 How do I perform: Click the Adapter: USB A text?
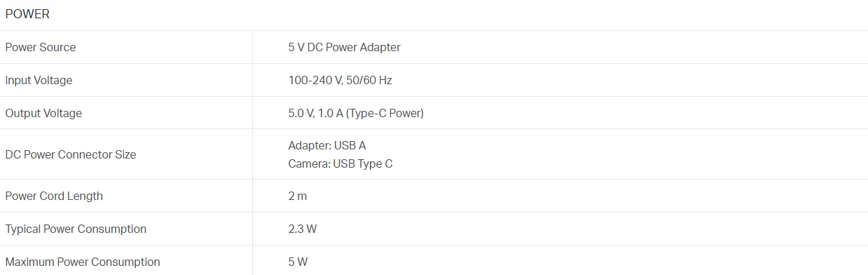tap(327, 145)
